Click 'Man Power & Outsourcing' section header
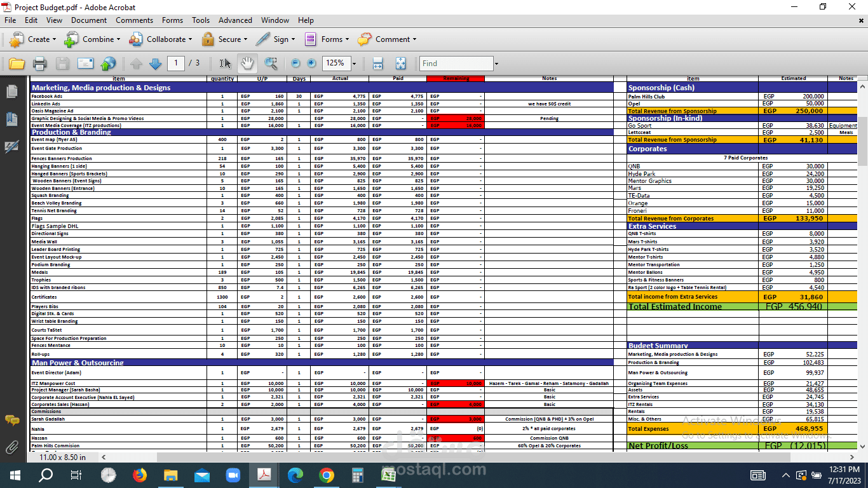Image resolution: width=868 pixels, height=488 pixels. pyautogui.click(x=78, y=363)
